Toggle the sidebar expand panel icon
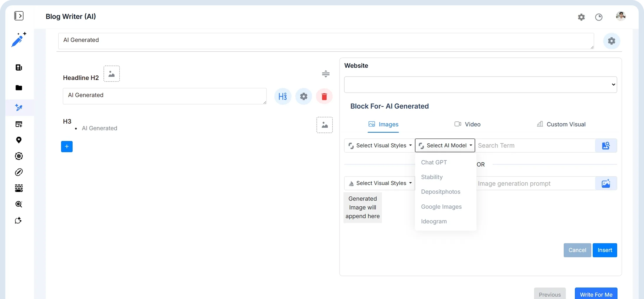This screenshot has height=299, width=644. point(19,16)
